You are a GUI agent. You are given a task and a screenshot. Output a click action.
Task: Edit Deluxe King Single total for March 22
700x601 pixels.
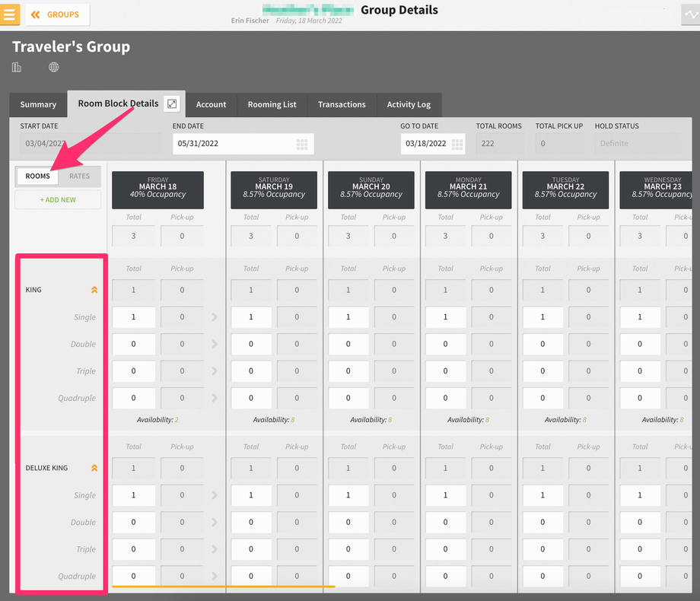coord(542,495)
